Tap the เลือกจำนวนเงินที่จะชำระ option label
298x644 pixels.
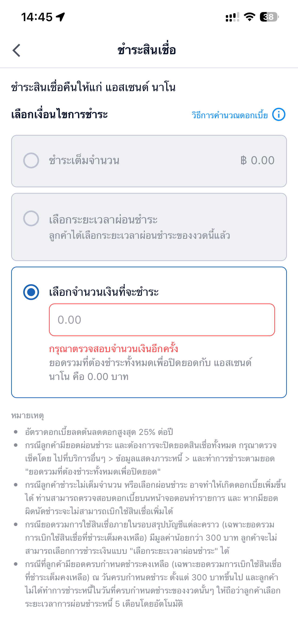104,292
